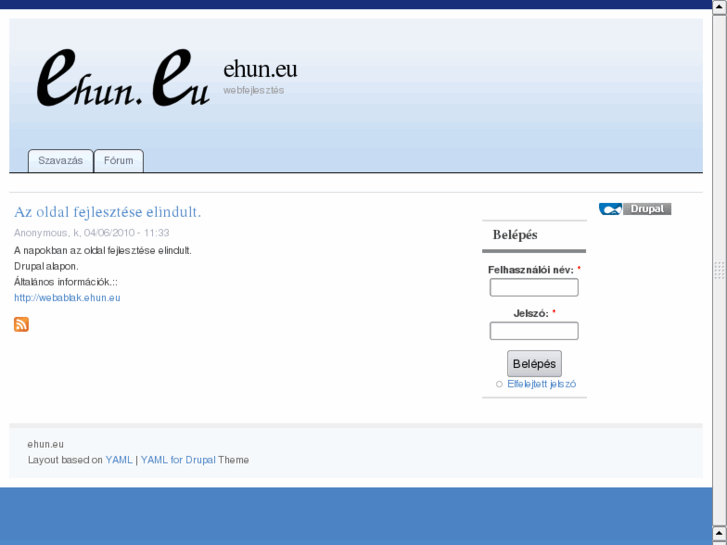
Task: Click the scrollbar up arrow at top
Action: click(x=720, y=7)
